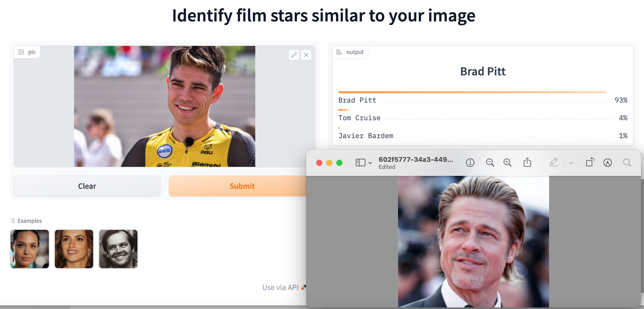This screenshot has width=644, height=309.
Task: Select the first woman example thumbnail
Action: pos(30,249)
